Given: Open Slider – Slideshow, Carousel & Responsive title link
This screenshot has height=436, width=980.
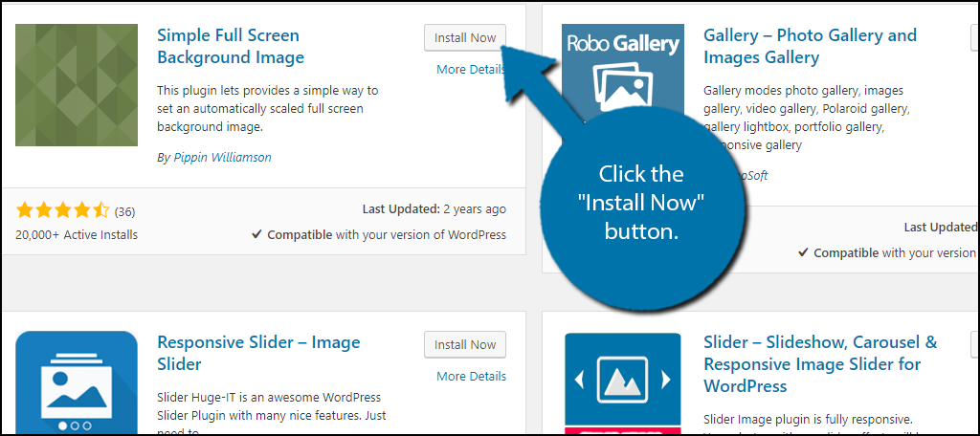Looking at the screenshot, I should (x=820, y=363).
